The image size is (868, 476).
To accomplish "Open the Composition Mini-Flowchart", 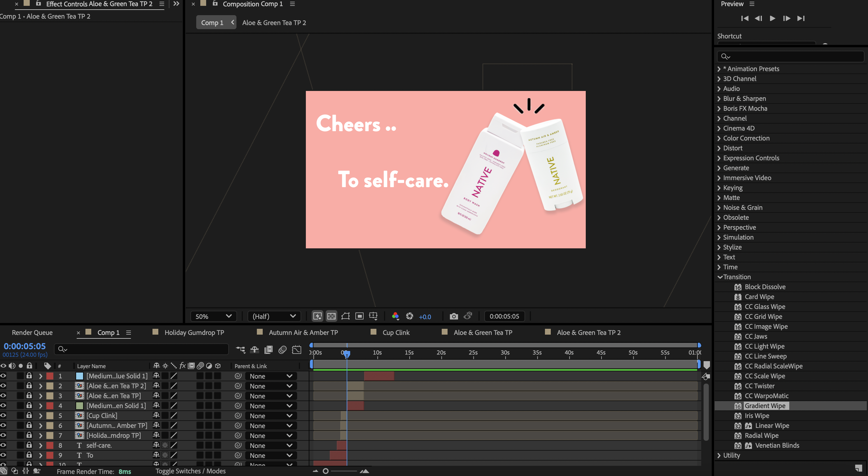I will click(240, 350).
